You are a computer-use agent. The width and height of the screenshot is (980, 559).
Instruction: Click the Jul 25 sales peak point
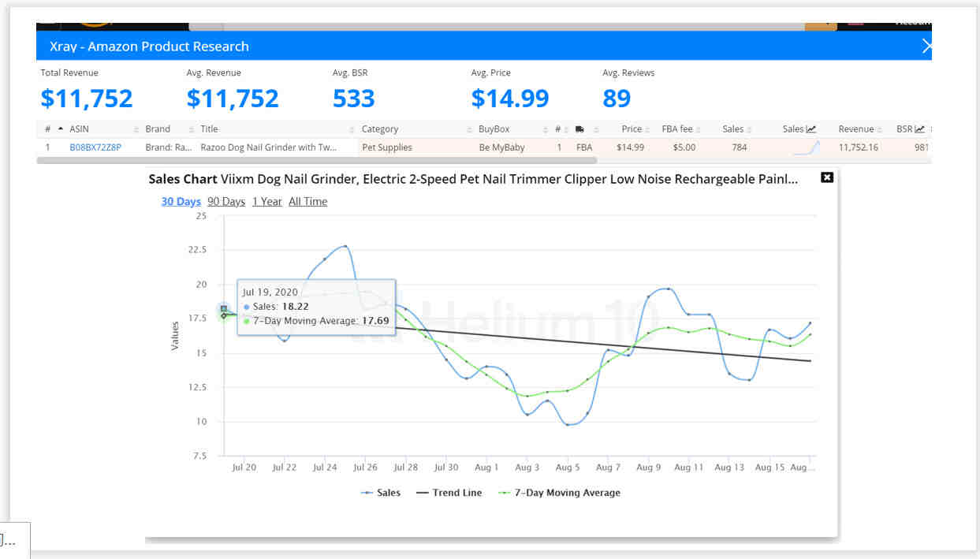[x=345, y=246]
